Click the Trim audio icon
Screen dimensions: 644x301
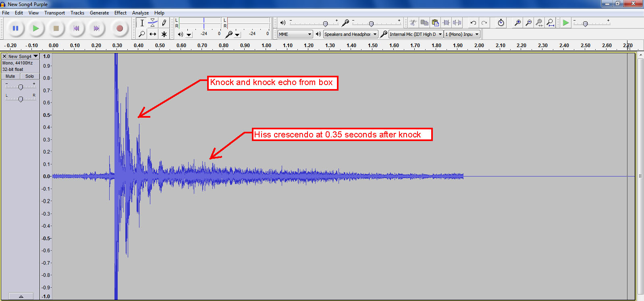[446, 23]
